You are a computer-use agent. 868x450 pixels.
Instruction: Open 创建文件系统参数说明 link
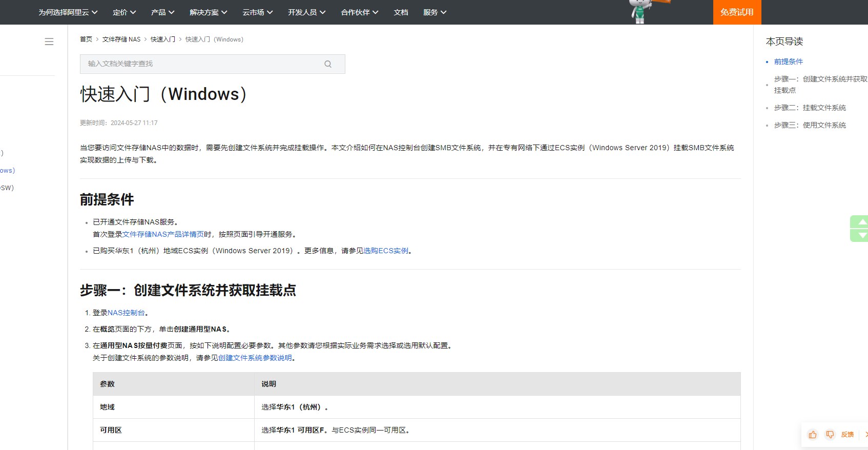[x=255, y=358]
